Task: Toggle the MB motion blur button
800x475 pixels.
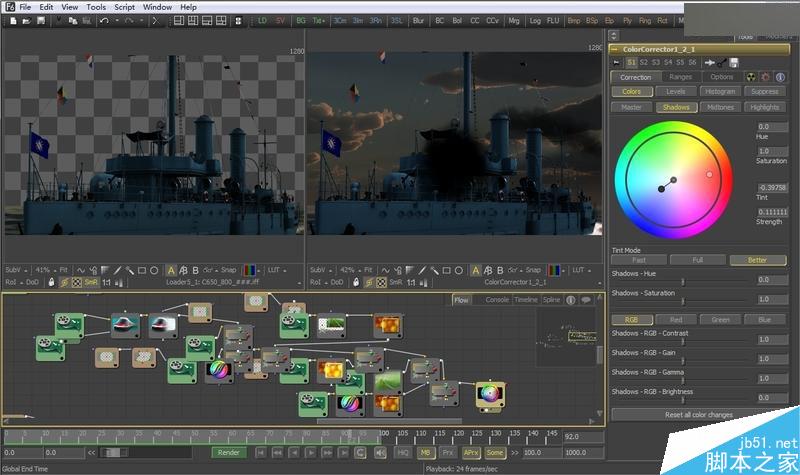Action: [426, 453]
